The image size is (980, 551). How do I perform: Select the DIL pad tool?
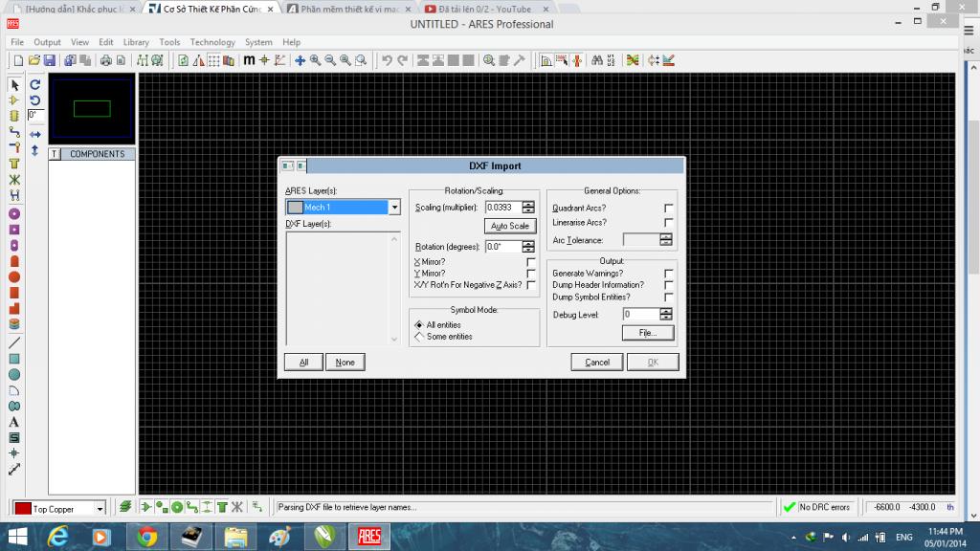pos(14,246)
